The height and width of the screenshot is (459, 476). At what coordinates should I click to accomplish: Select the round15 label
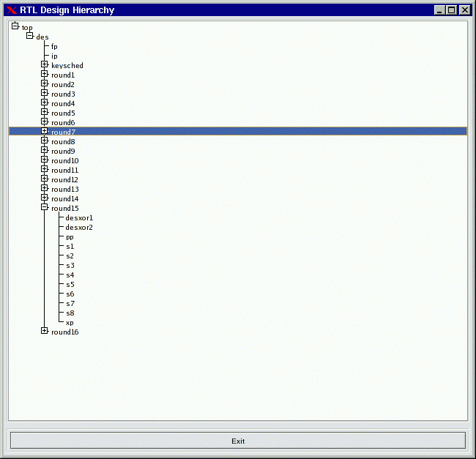point(65,208)
